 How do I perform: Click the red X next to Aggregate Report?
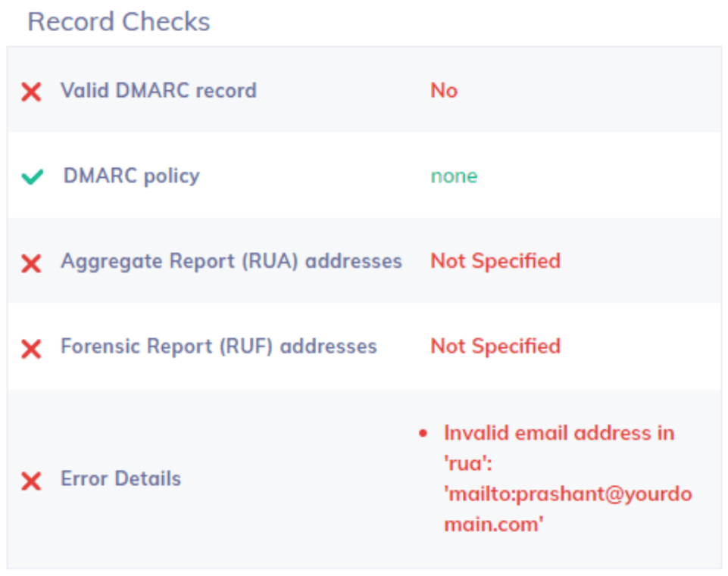(31, 263)
